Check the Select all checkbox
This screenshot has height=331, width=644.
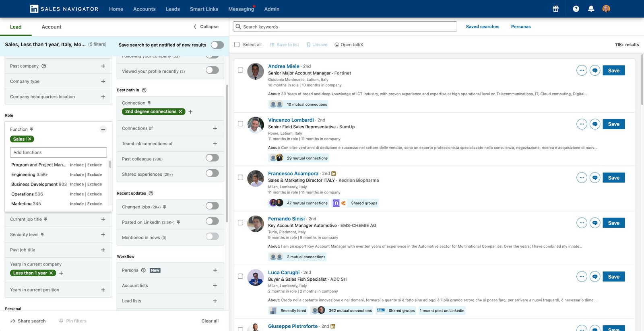(x=237, y=45)
